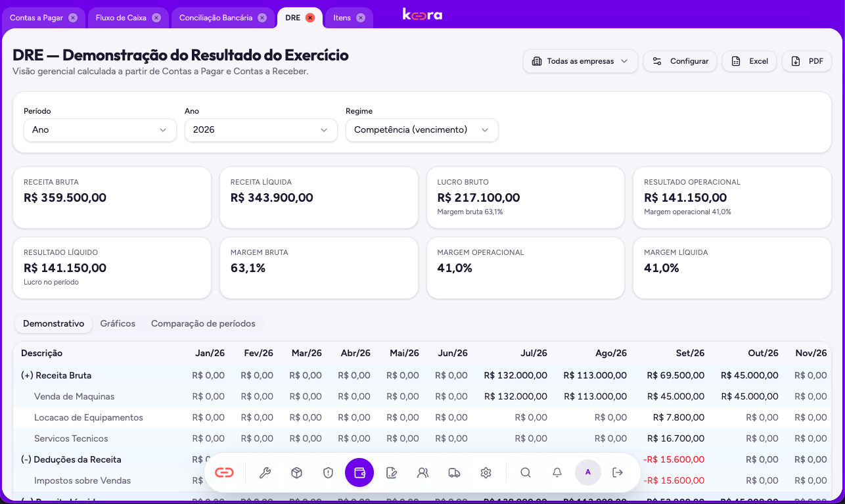Close the Contas a Pagar tab

[73, 18]
